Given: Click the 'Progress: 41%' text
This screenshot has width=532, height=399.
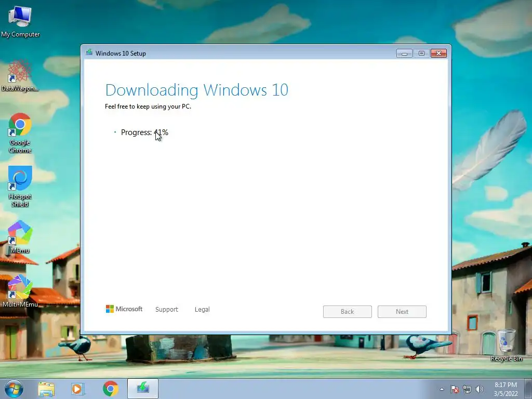Looking at the screenshot, I should [144, 132].
